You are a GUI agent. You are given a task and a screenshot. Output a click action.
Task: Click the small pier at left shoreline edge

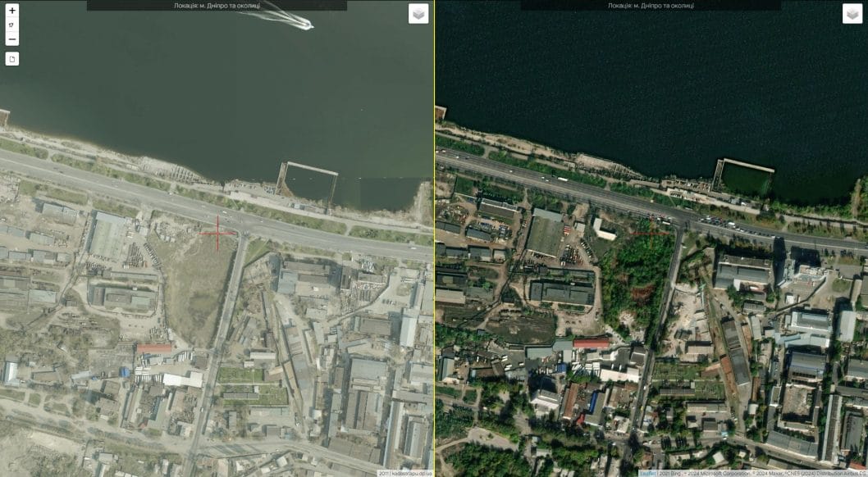click(4, 117)
